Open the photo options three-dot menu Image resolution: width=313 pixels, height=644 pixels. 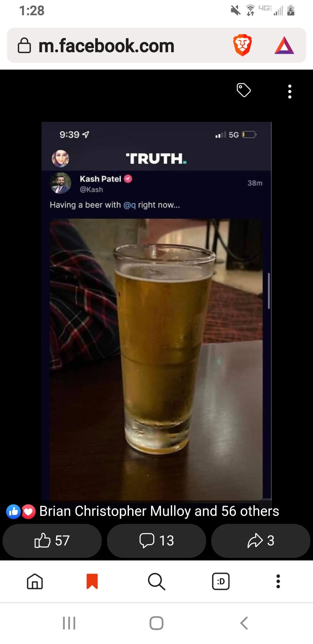[290, 91]
